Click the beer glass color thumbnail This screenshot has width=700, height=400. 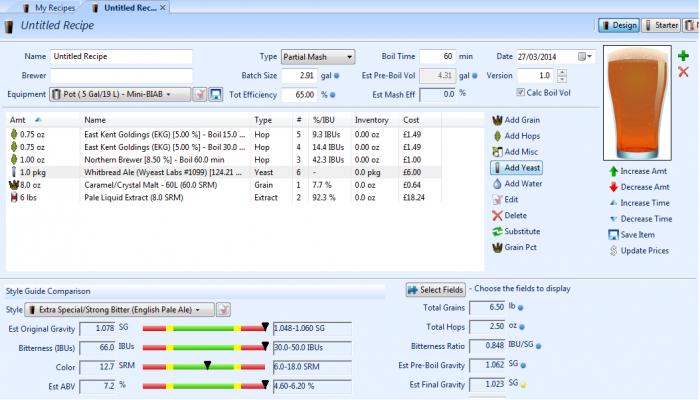click(637, 103)
